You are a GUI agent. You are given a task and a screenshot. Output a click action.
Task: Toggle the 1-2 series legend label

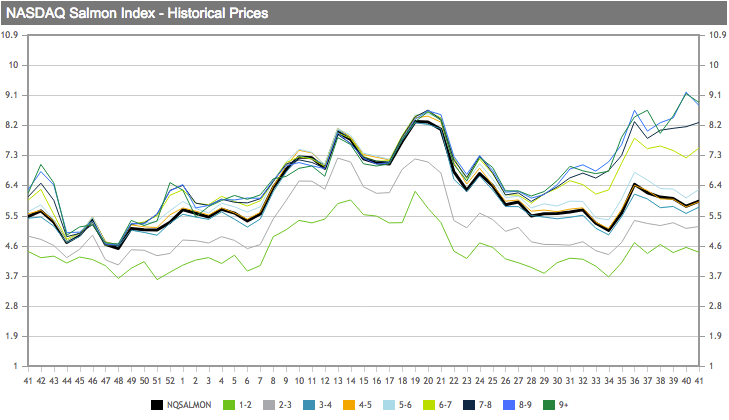tap(245, 405)
